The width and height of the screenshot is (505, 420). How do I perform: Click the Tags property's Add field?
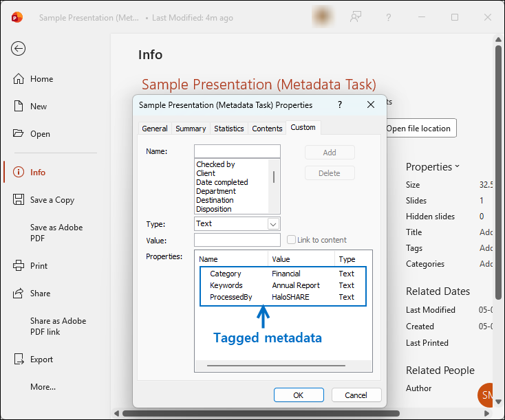(x=486, y=248)
